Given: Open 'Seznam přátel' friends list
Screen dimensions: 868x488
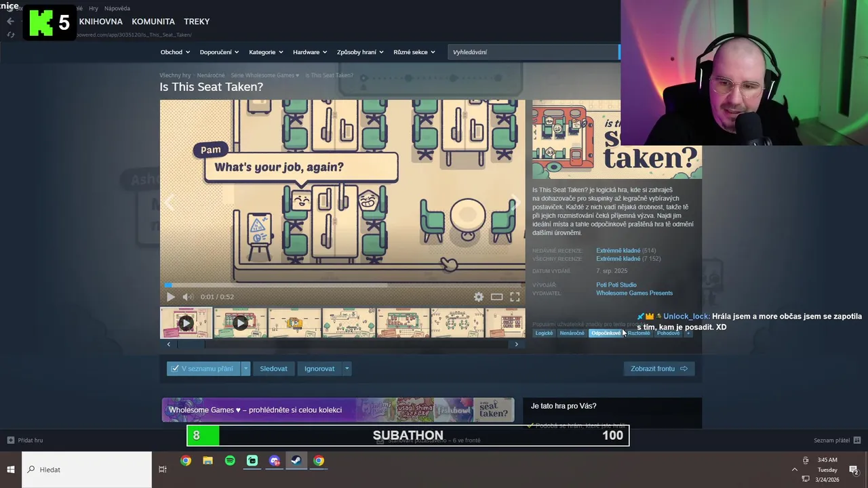Looking at the screenshot, I should click(x=837, y=441).
